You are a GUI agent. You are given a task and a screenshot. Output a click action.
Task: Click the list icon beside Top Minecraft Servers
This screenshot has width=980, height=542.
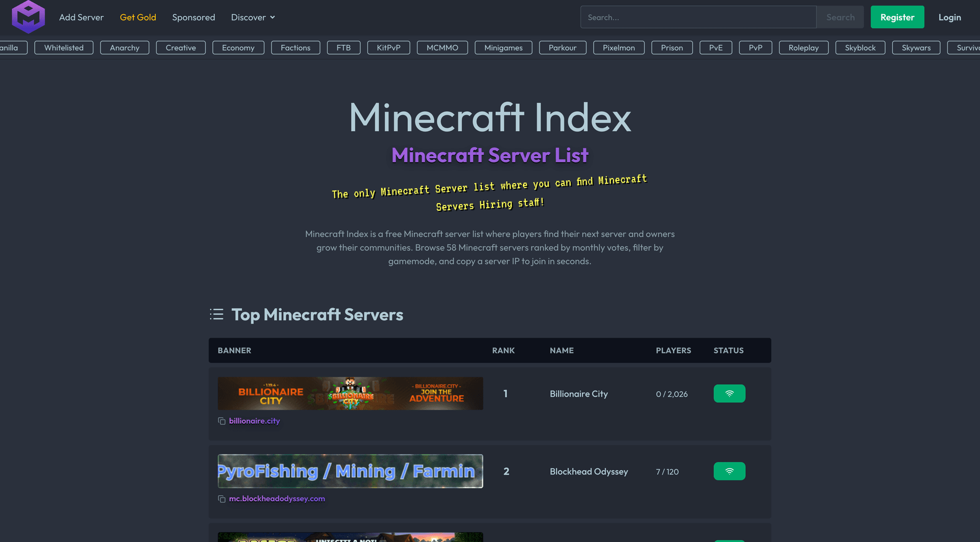click(x=216, y=314)
